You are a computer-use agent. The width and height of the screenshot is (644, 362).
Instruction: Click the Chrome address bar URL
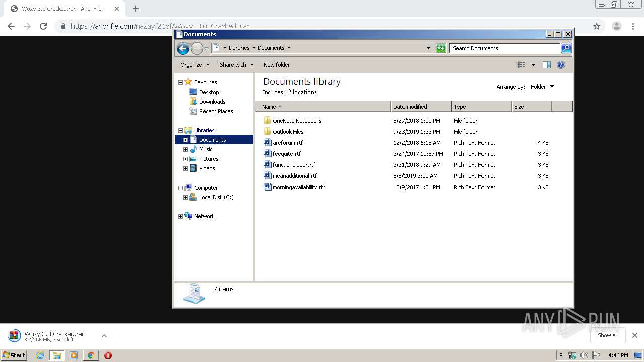click(x=160, y=26)
